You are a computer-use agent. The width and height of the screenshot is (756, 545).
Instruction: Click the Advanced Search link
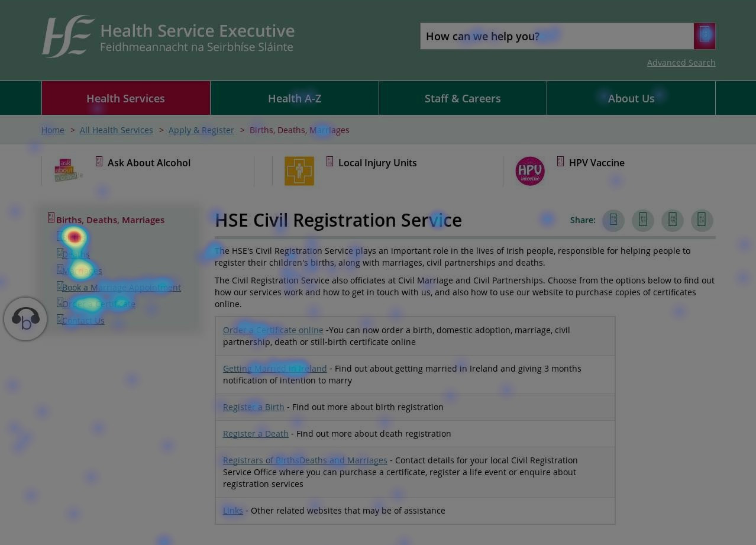[681, 63]
